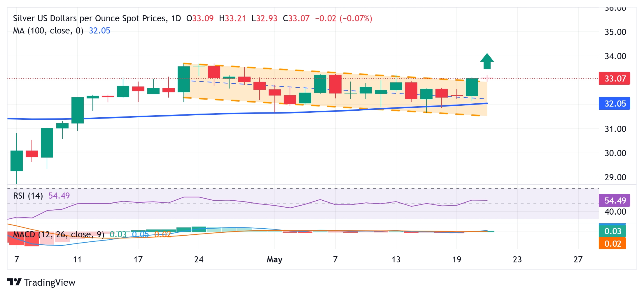Click the green upward breakout arrow
The image size is (644, 295).
(x=487, y=61)
